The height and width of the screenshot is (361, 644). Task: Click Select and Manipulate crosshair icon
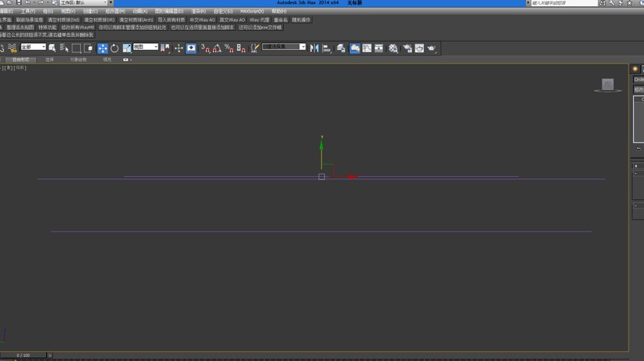tap(179, 48)
